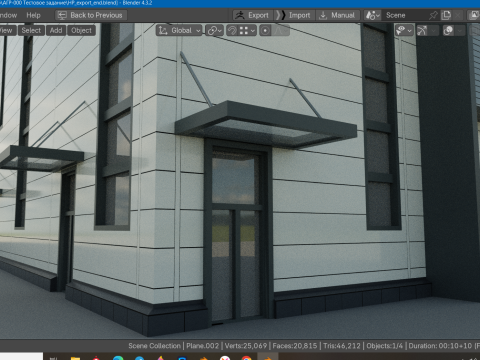Click the Export button
This screenshot has width=480, height=360.
253,15
